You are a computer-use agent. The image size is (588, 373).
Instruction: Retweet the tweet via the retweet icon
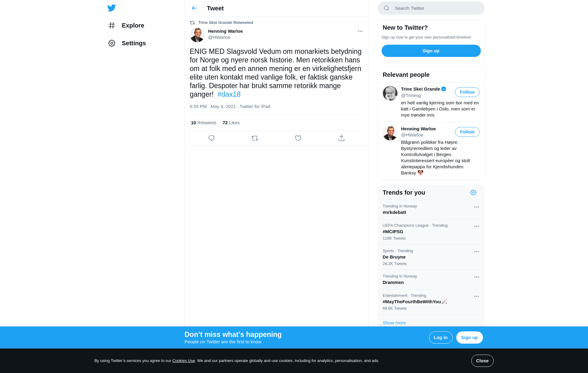(x=255, y=138)
